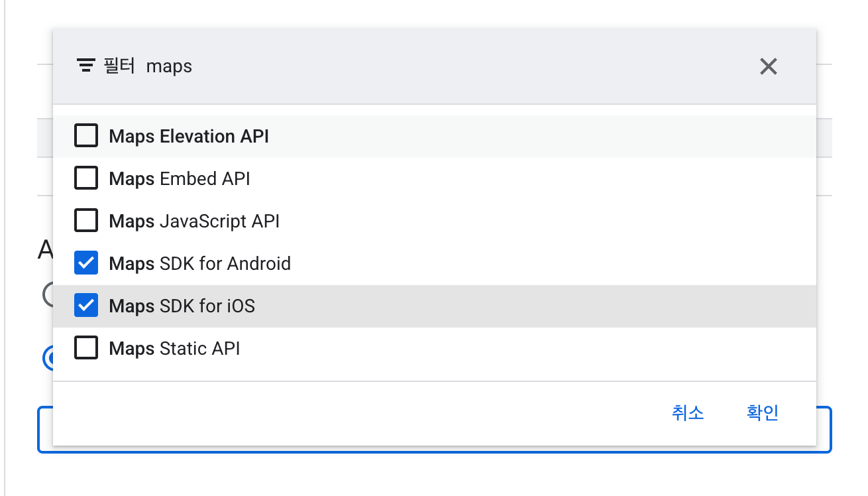Select the unselected radio button behind the dialog

(48, 294)
